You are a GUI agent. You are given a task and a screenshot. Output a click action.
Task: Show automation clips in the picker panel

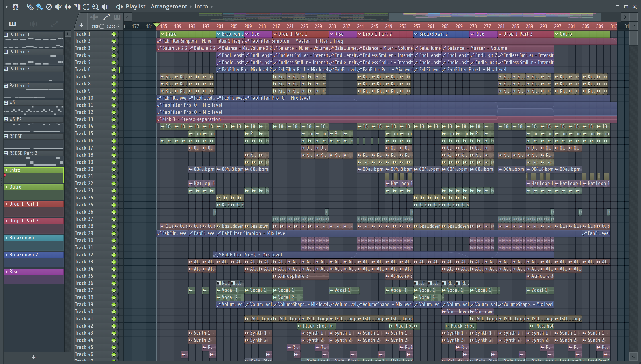pos(55,24)
